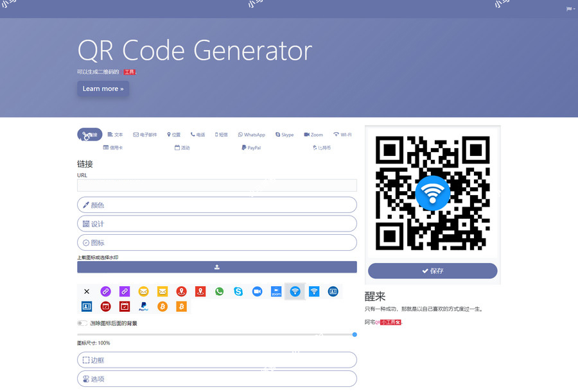Choose the round purple link icon
578x392 pixels.
[x=105, y=291]
